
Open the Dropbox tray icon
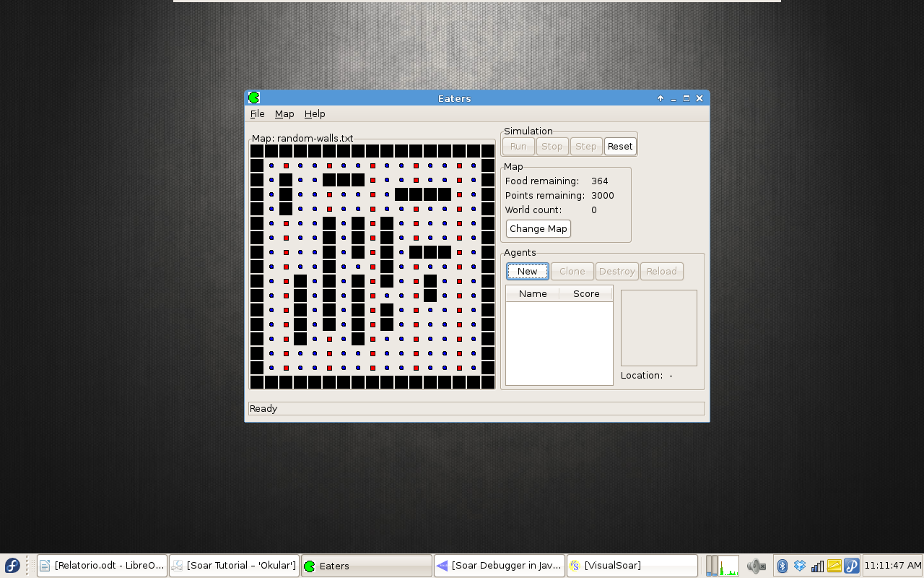tap(800, 566)
